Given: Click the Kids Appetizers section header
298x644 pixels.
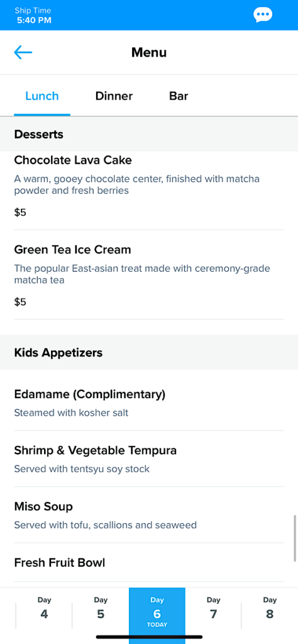Looking at the screenshot, I should [x=149, y=352].
